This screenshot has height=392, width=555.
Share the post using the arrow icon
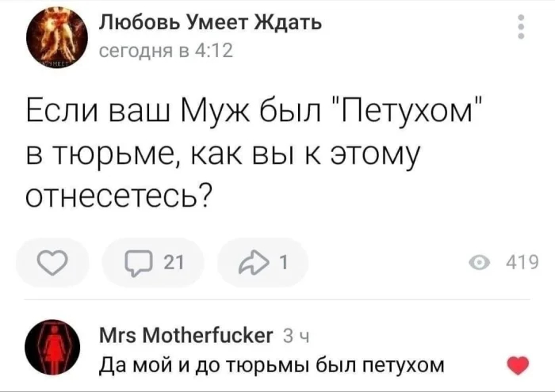pyautogui.click(x=251, y=262)
